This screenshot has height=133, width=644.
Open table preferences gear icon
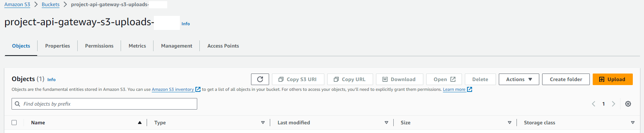pyautogui.click(x=628, y=104)
